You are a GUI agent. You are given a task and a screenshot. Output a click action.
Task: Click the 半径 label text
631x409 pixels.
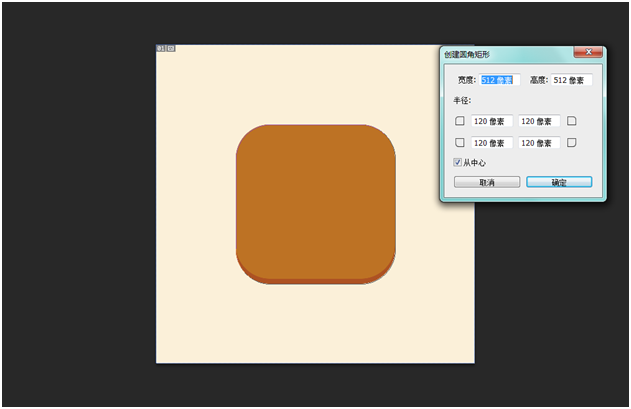[462, 100]
